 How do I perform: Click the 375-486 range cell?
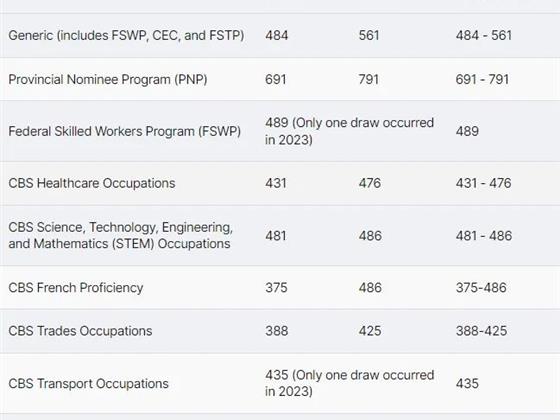[481, 288]
